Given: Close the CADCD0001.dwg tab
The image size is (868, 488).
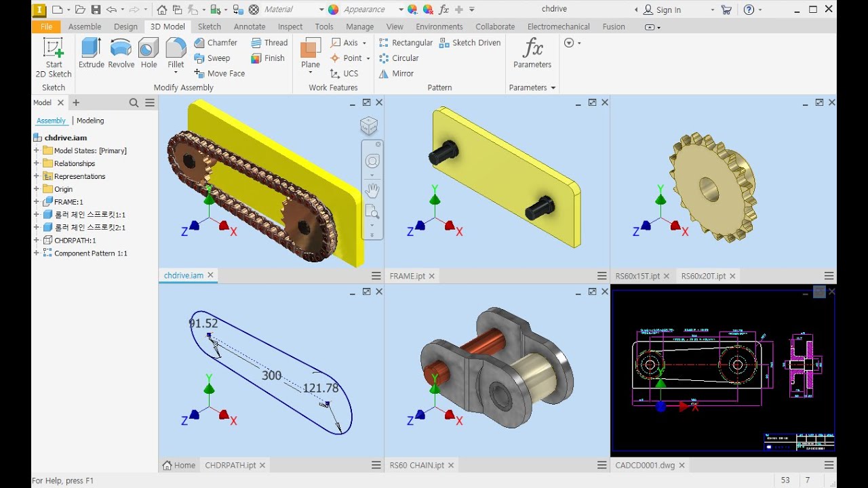Looking at the screenshot, I should pyautogui.click(x=682, y=465).
